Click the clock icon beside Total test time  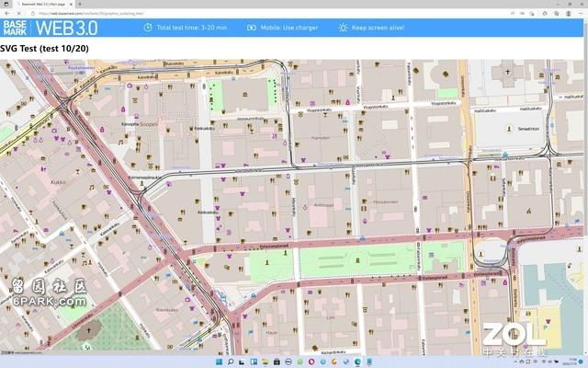point(147,28)
